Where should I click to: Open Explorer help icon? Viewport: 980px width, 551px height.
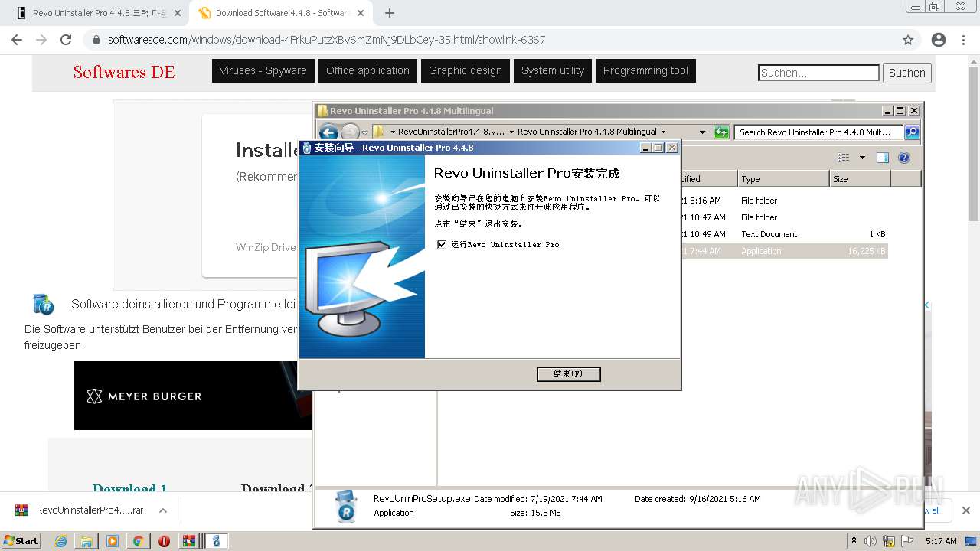(x=904, y=158)
